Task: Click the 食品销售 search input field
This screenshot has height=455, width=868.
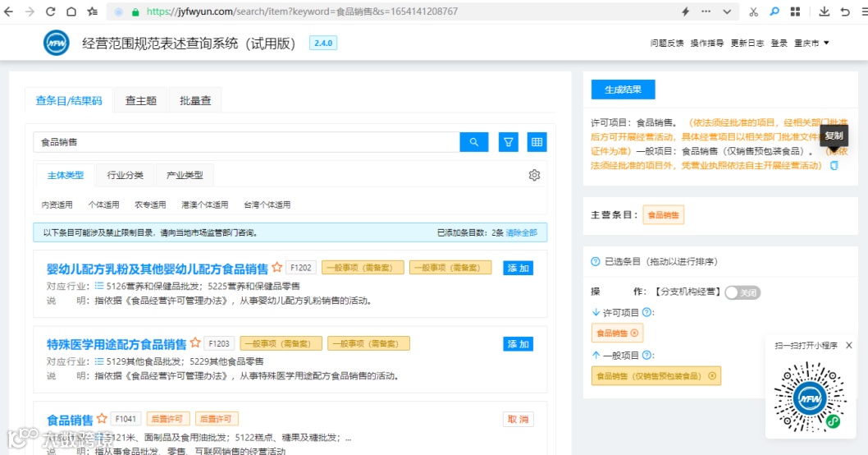Action: [246, 142]
